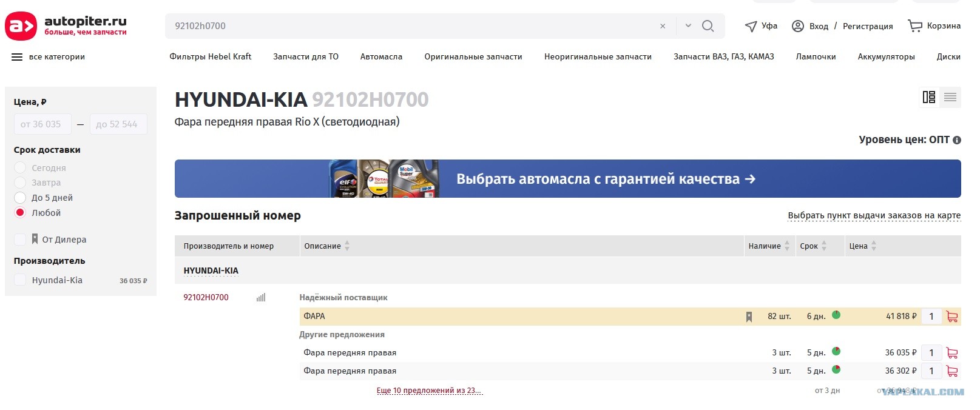Show statistics bars icon next to 92102H0700
The image size is (980, 410).
(x=261, y=298)
